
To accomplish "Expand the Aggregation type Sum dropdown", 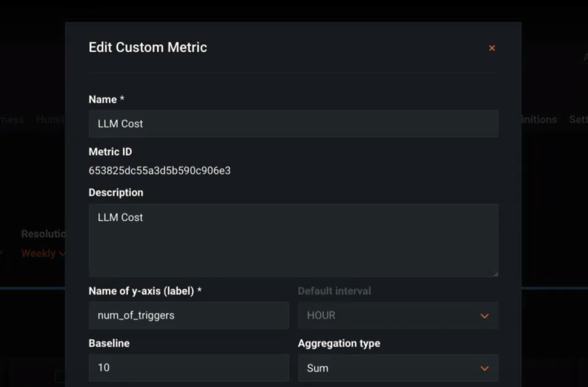I will (x=397, y=368).
